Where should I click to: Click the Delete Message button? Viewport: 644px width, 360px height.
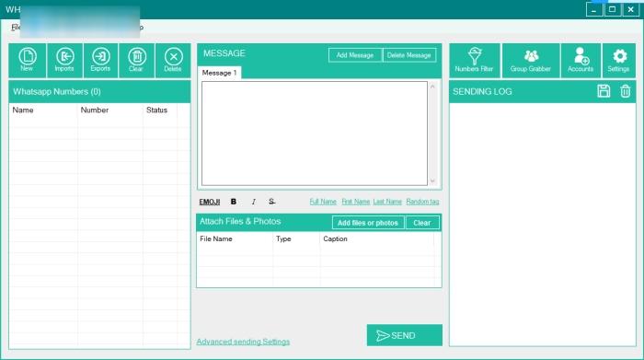409,55
